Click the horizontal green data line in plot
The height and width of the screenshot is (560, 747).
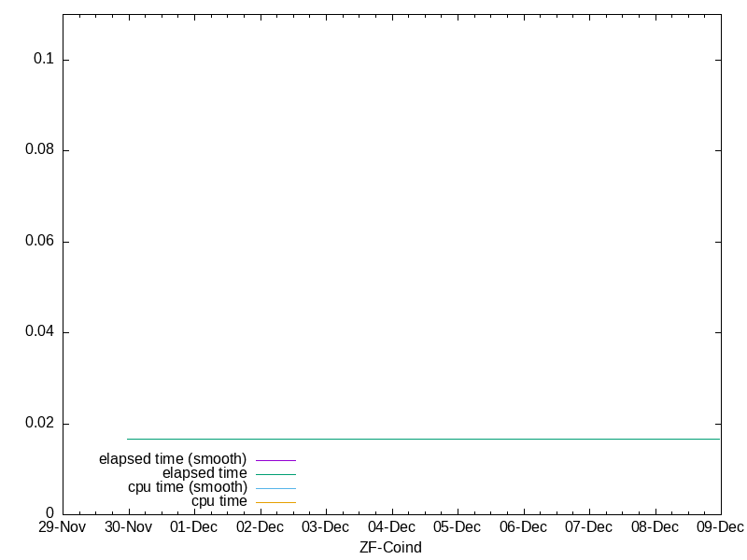[420, 439]
